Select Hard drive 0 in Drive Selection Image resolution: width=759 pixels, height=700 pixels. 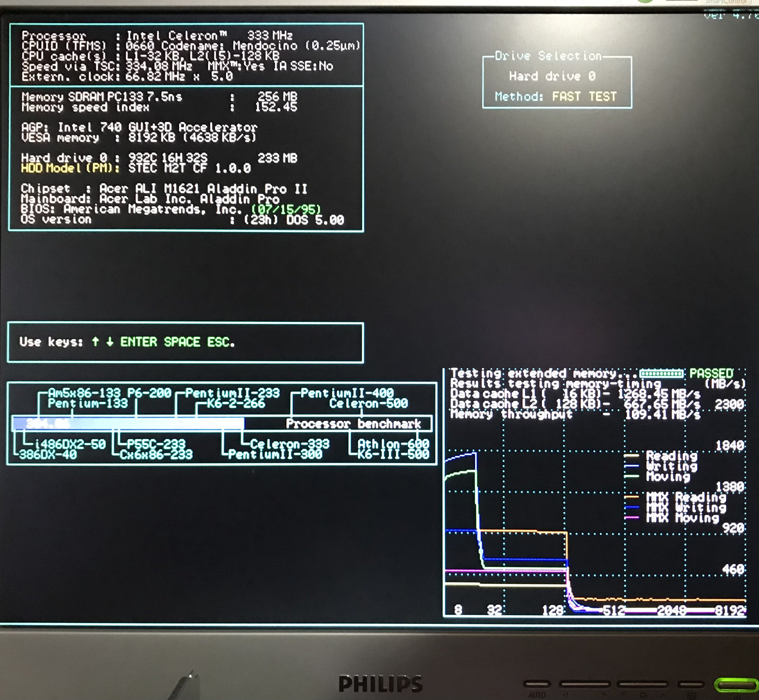pos(552,76)
